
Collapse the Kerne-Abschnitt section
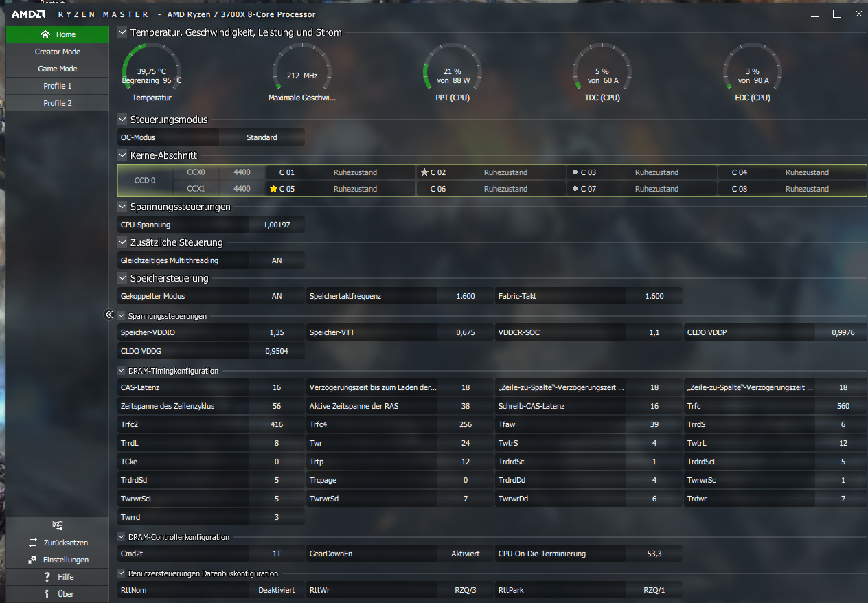[122, 155]
